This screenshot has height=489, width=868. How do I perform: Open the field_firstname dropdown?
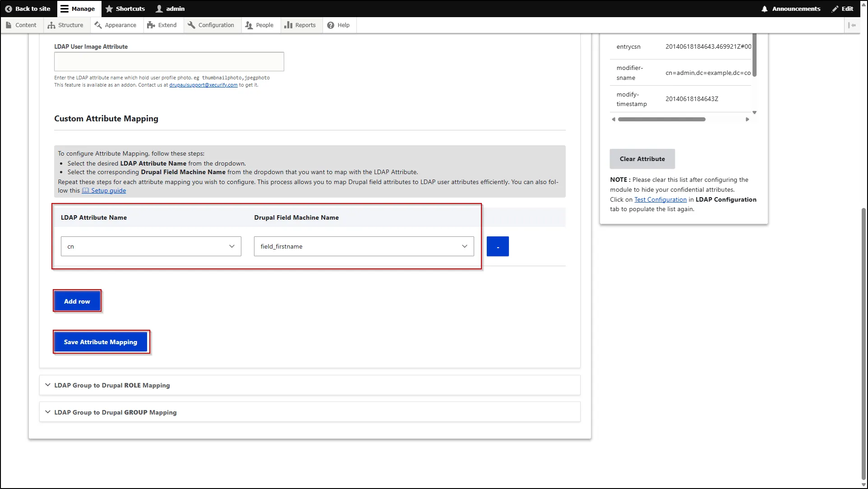tap(363, 246)
